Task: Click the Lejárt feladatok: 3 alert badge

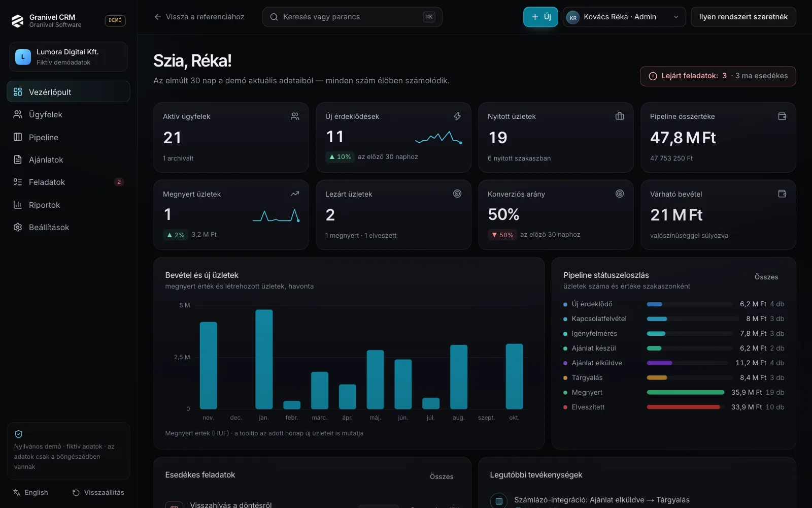Action: (x=718, y=76)
